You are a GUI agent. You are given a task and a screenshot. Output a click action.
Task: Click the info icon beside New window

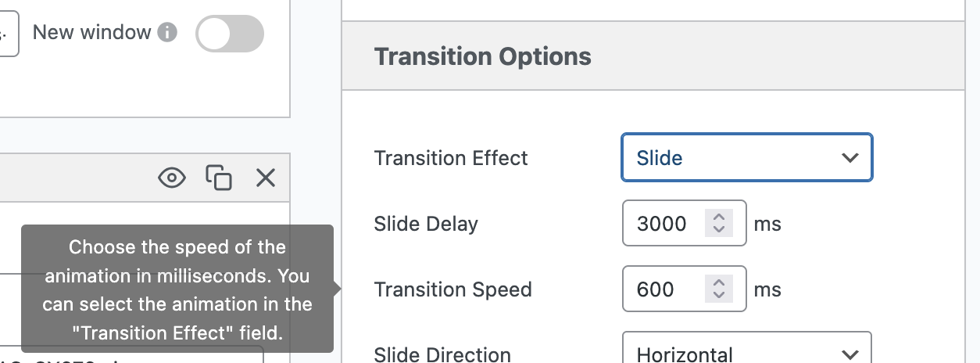coord(167,33)
